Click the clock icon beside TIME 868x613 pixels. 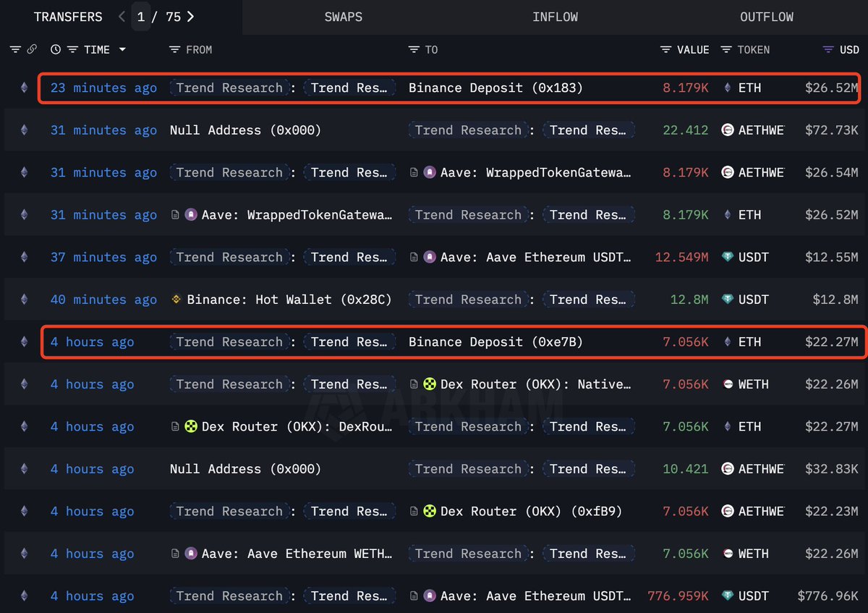click(x=56, y=50)
